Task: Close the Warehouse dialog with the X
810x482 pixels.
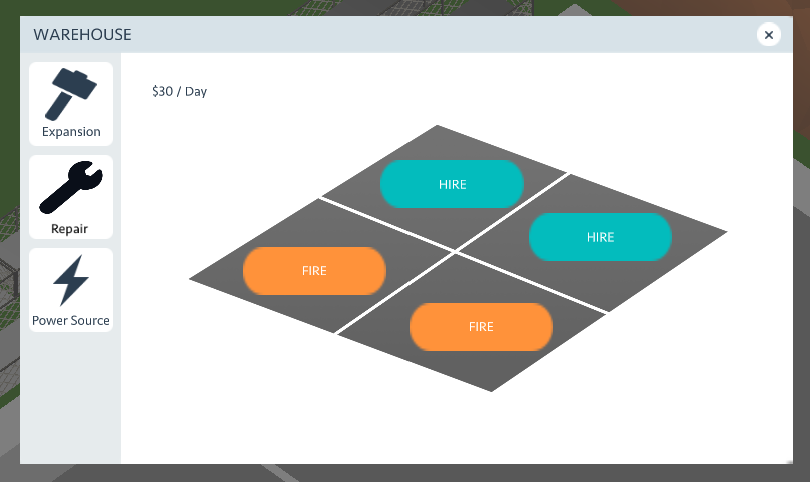Action: 768,35
